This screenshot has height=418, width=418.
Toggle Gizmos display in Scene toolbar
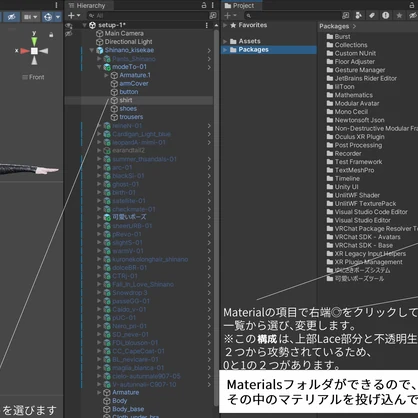[48, 17]
